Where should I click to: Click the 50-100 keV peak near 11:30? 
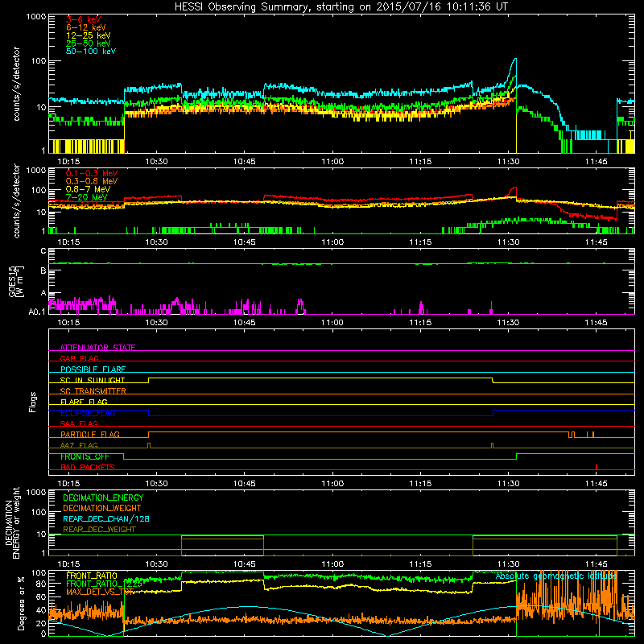point(514,60)
